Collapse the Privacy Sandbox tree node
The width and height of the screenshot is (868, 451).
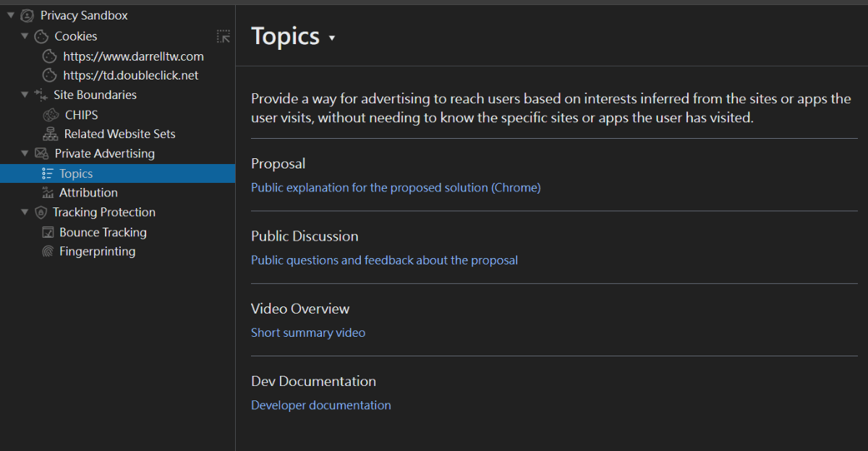12,14
